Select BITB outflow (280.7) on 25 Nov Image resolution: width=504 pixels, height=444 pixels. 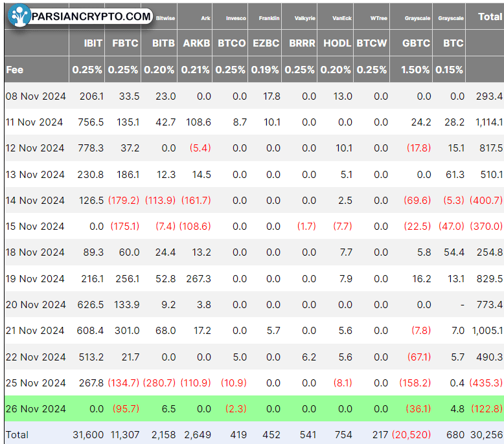click(159, 383)
